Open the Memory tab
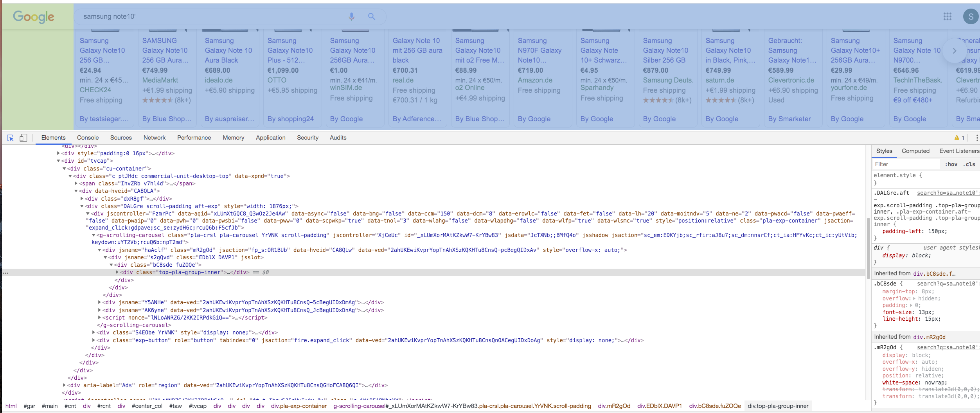Screen dimensions: 980x413 pyautogui.click(x=234, y=138)
